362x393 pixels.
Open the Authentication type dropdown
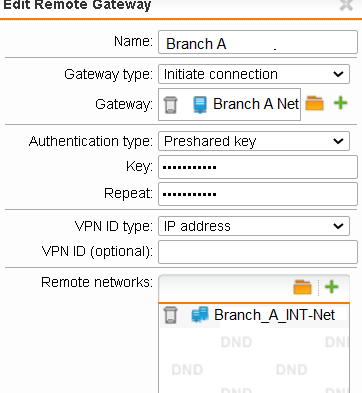click(254, 141)
